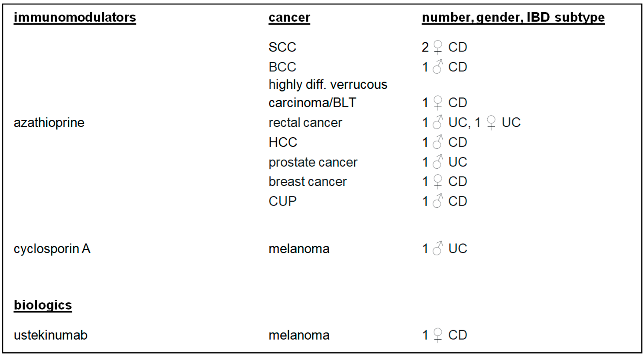Click 'highly diff. verrucous' text
The height and width of the screenshot is (356, 644).
coord(328,85)
